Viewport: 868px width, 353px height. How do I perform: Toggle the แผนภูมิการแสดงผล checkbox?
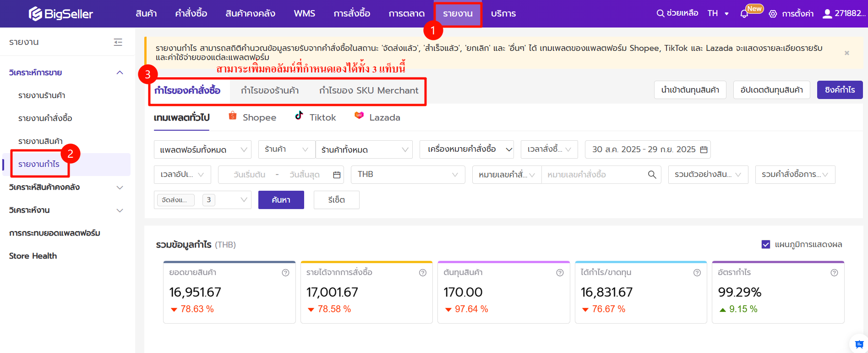[x=765, y=244]
